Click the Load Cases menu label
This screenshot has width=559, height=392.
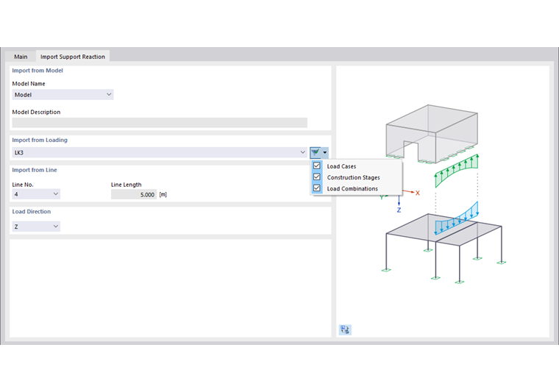coord(341,166)
